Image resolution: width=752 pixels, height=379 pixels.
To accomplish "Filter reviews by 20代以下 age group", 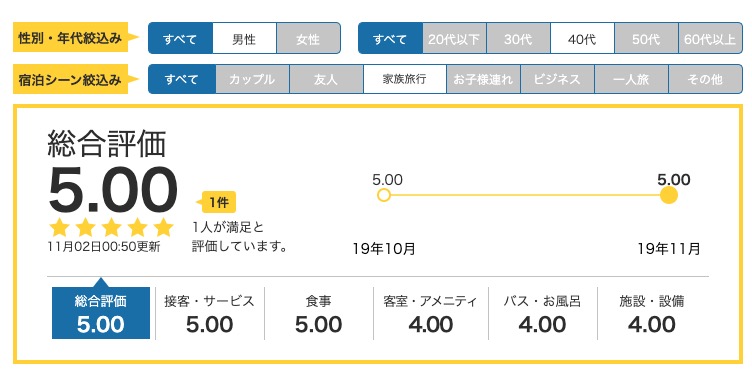I will click(x=454, y=38).
